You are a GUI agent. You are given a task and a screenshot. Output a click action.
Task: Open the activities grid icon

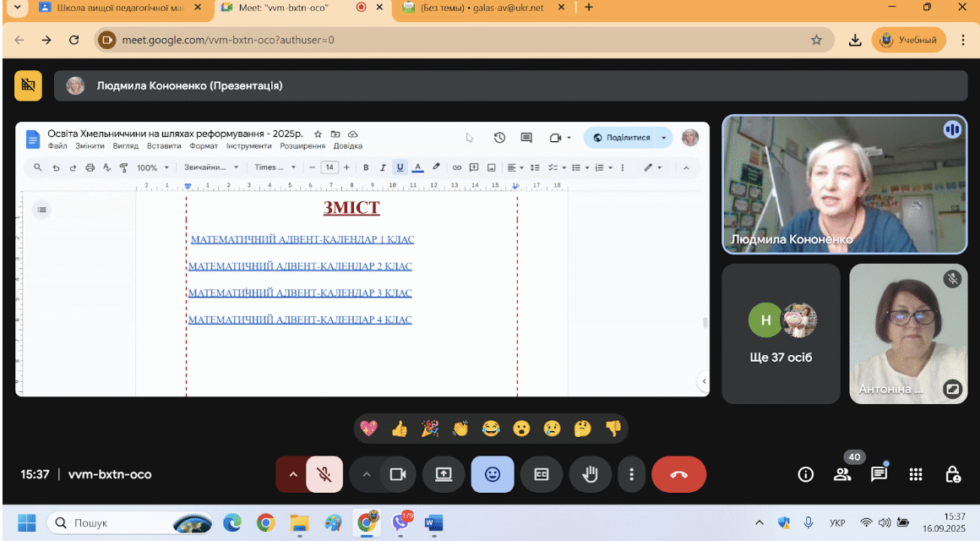coord(916,475)
